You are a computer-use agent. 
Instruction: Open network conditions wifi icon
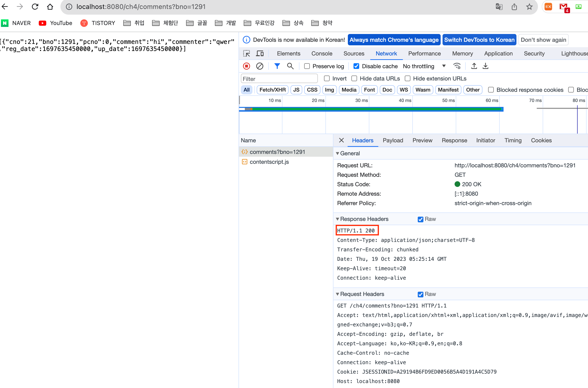point(457,66)
